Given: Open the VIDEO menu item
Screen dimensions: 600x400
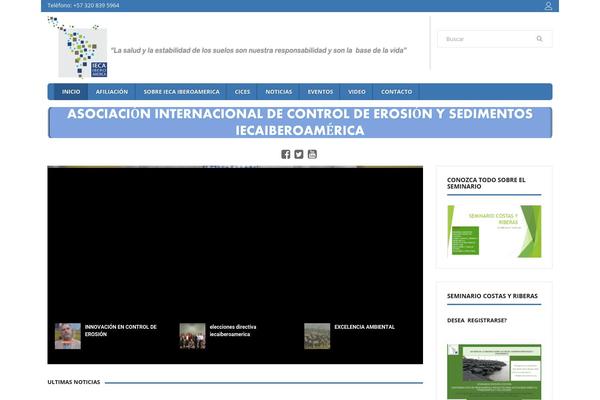Looking at the screenshot, I should (x=357, y=92).
